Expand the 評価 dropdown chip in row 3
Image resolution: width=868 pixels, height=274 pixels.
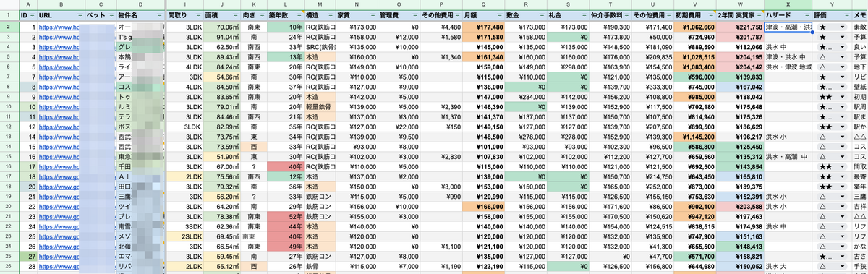tap(843, 36)
